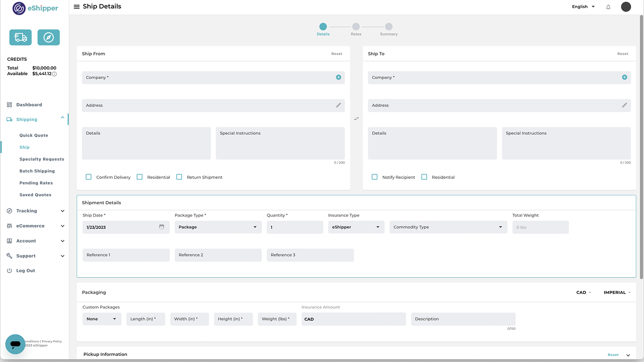Image resolution: width=644 pixels, height=362 pixels.
Task: Check the Return Shipment box
Action: tap(179, 177)
